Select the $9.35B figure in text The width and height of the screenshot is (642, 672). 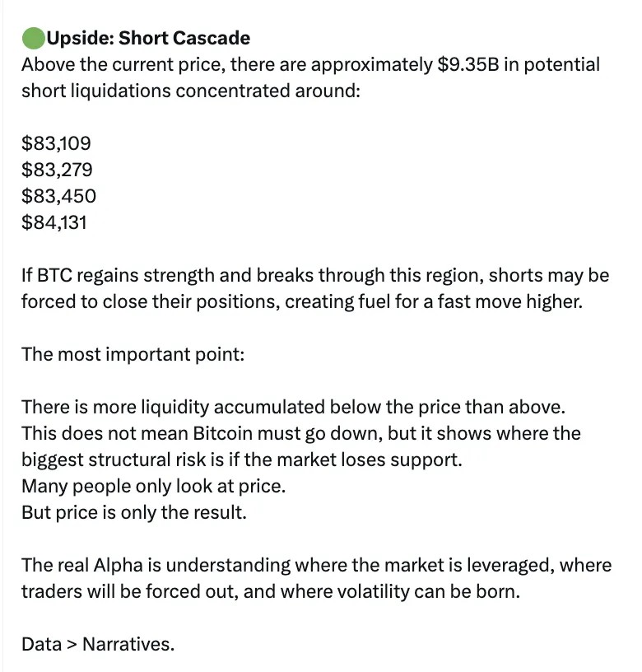click(x=468, y=65)
